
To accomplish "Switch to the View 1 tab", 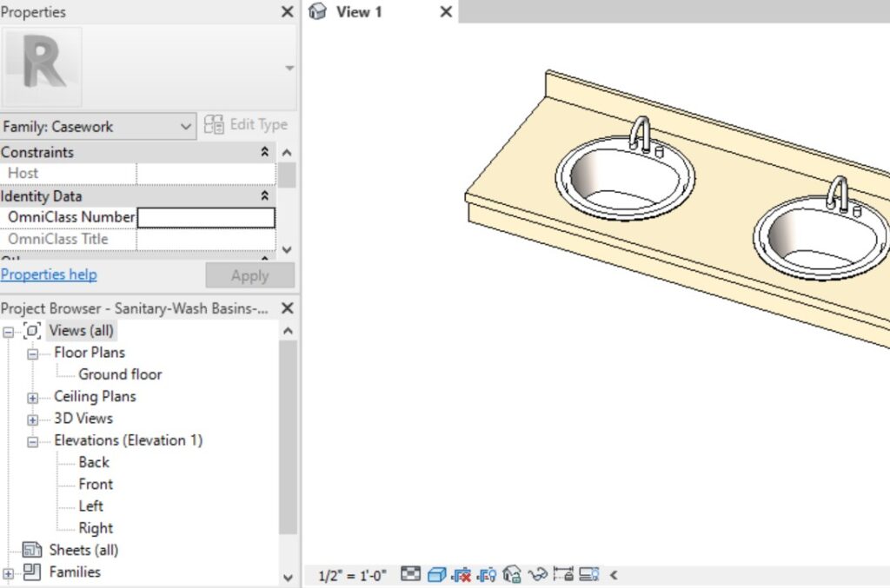I will click(x=359, y=12).
